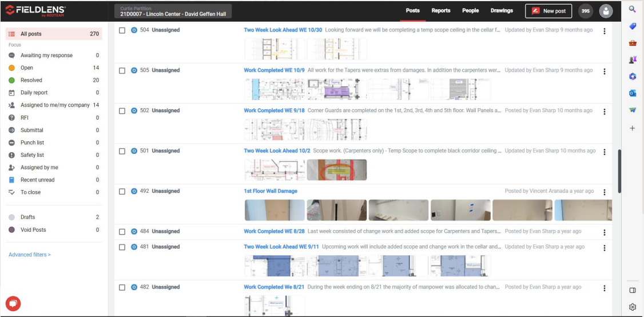Open browser sidebar settings gear
Viewport: 644px width, 317px height.
click(633, 307)
